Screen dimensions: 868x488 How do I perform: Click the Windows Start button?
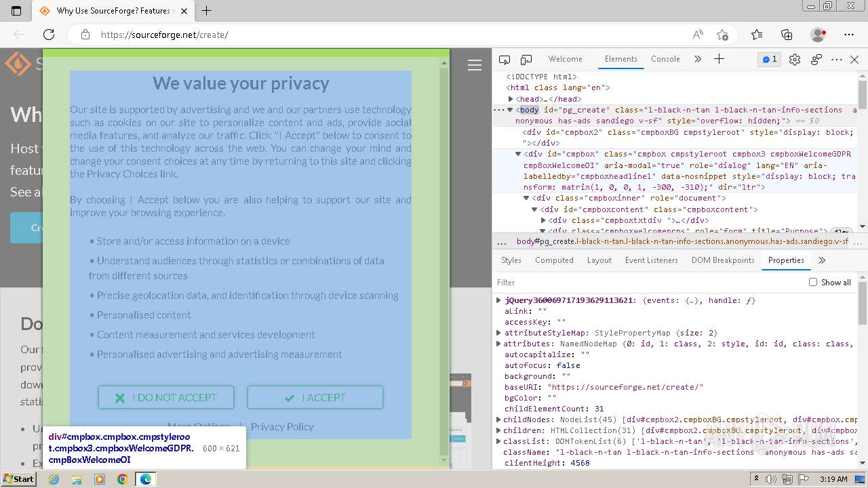coord(18,479)
